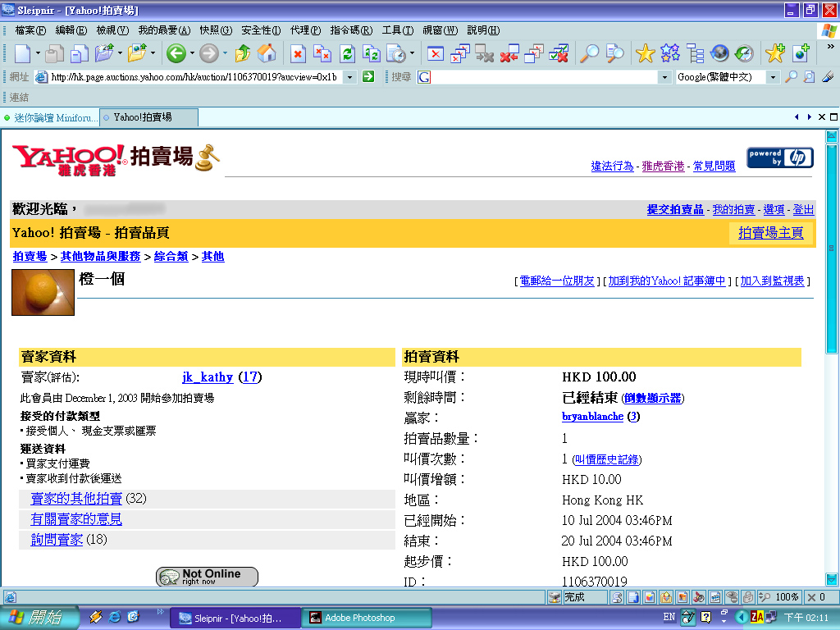Click the 拍賣場主頁 link
This screenshot has height=630, width=840.
[x=770, y=232]
